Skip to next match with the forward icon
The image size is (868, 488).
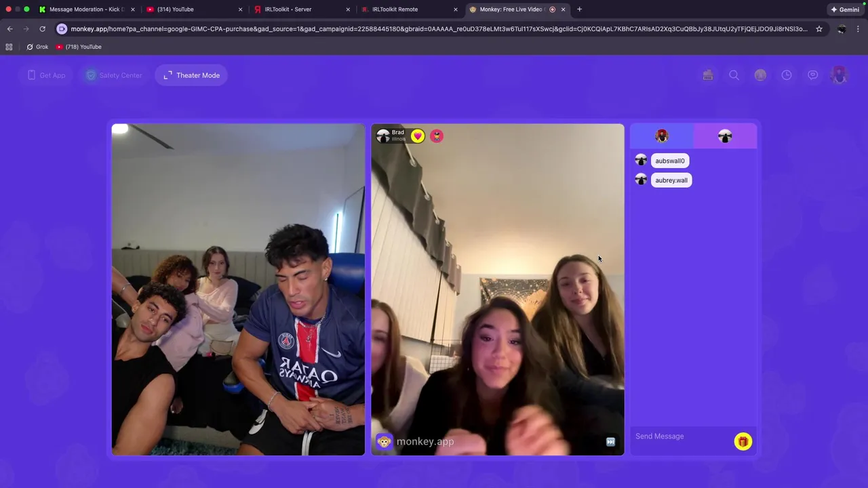tap(610, 442)
